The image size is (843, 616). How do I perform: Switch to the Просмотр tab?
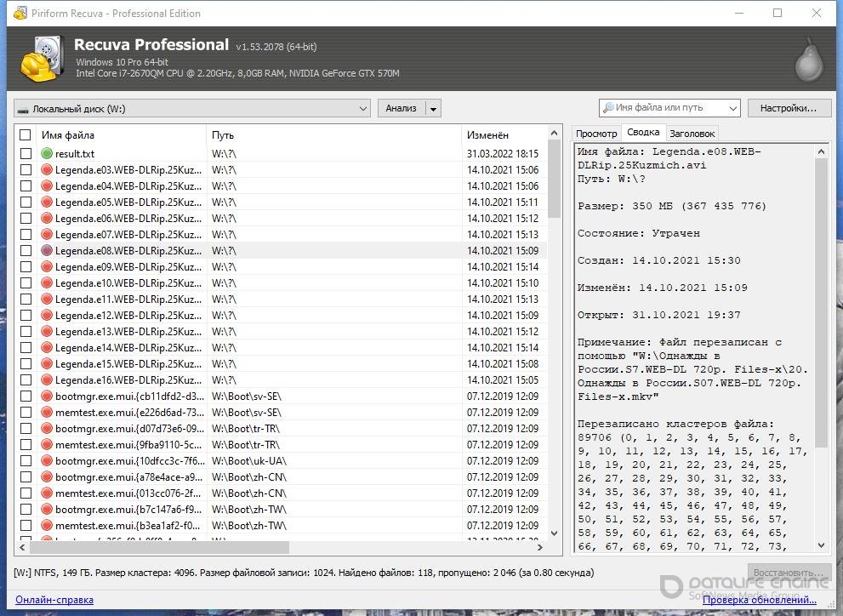[x=596, y=134]
